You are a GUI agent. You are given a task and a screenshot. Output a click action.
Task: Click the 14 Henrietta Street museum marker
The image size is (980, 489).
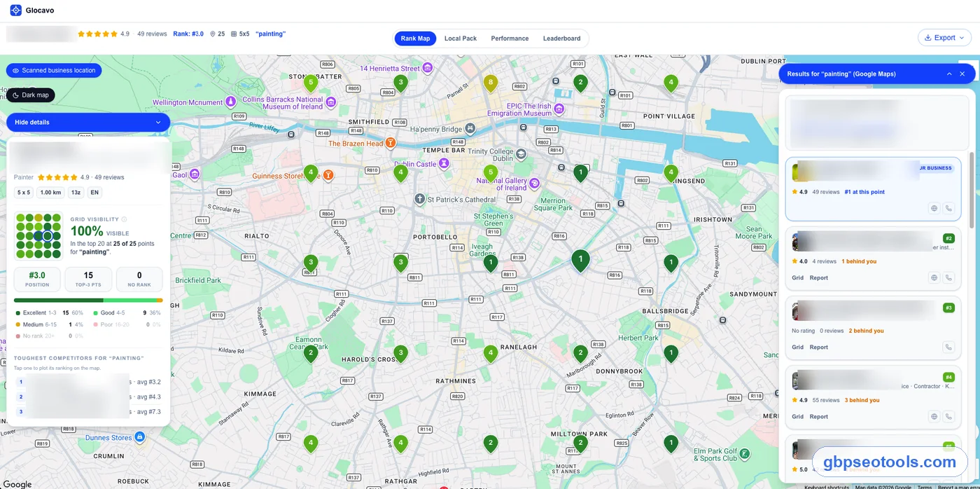[x=427, y=68]
